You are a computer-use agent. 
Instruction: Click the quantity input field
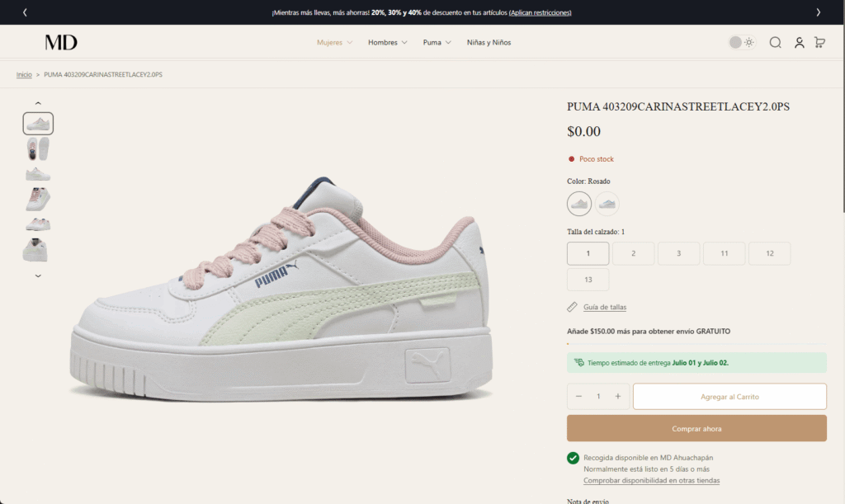(598, 396)
